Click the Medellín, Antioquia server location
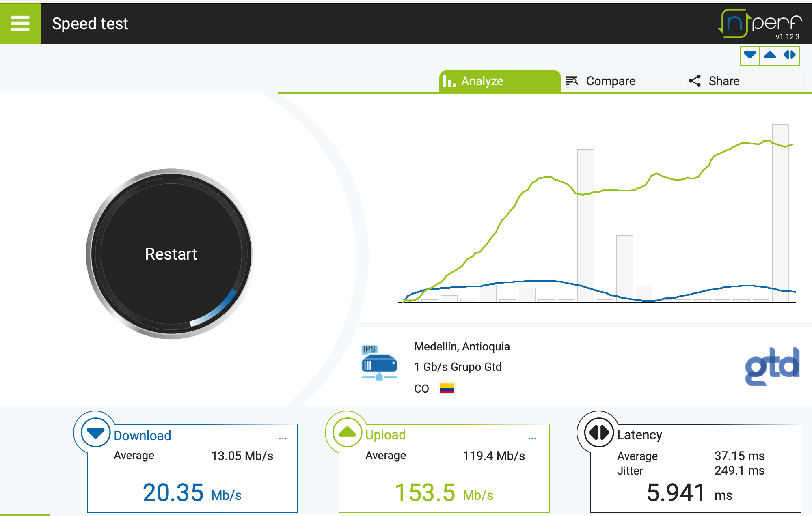 pyautogui.click(x=462, y=346)
